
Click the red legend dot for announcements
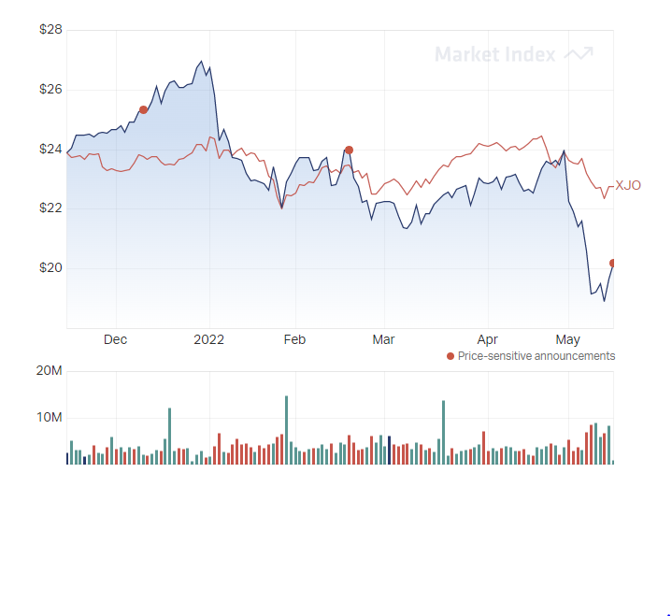tap(450, 356)
